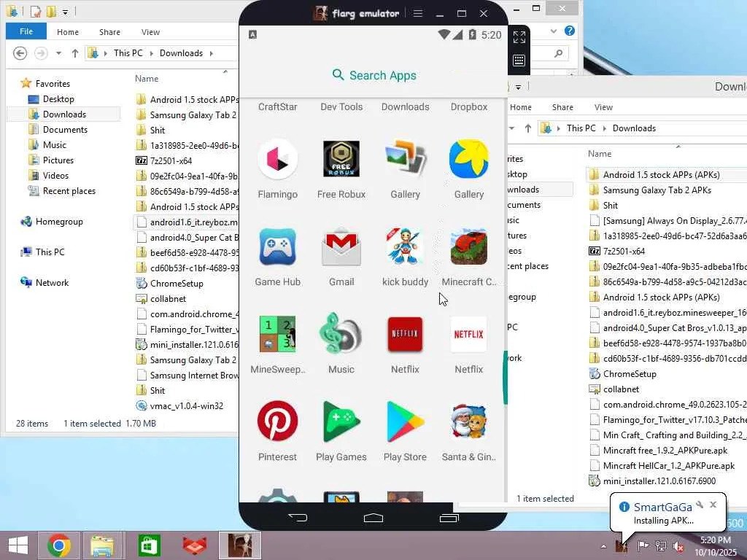This screenshot has height=560, width=747.
Task: Open the Windows Store taskbar icon
Action: pyautogui.click(x=149, y=545)
